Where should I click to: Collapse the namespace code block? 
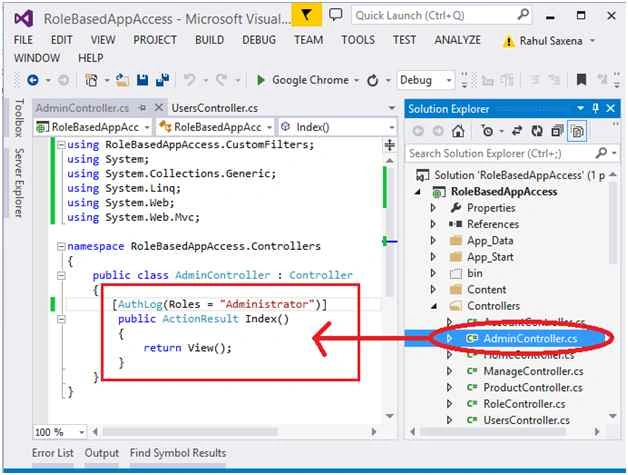tap(61, 246)
